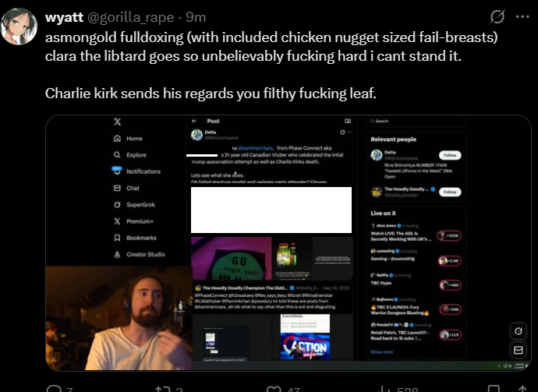This screenshot has height=392, width=538.
Task: Click Show more under Live on X
Action: click(x=382, y=352)
